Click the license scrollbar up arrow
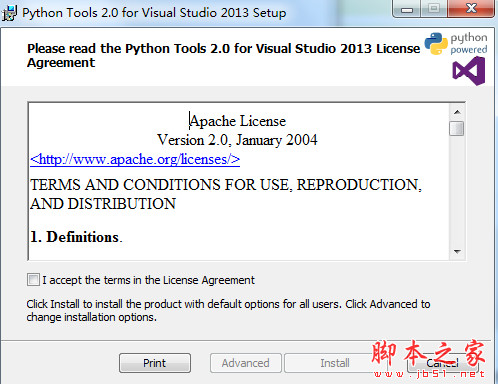Screen dimensions: 498x385 457,112
